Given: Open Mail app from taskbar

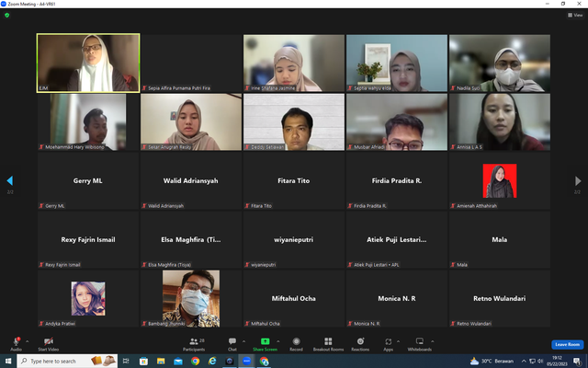Looking at the screenshot, I should (x=177, y=361).
